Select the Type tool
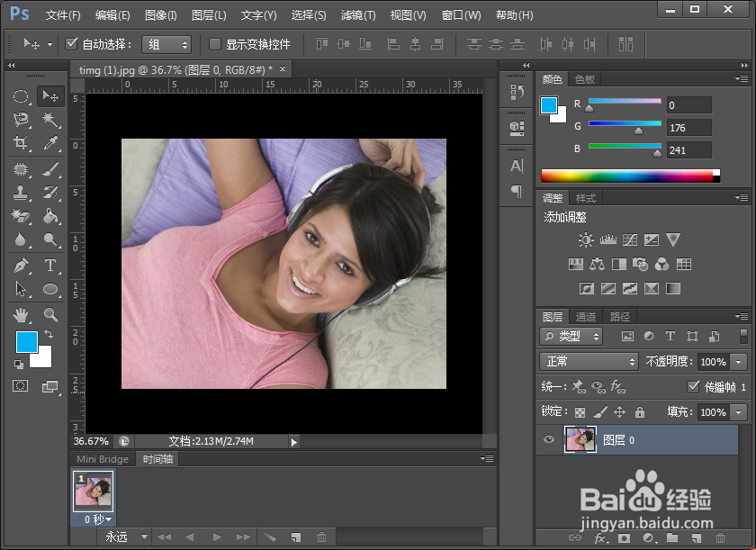 50,266
